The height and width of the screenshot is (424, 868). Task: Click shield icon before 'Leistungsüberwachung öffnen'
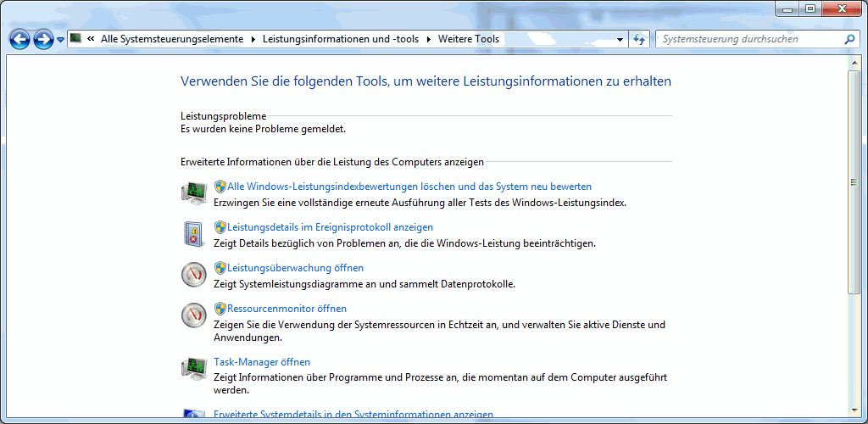click(x=220, y=268)
